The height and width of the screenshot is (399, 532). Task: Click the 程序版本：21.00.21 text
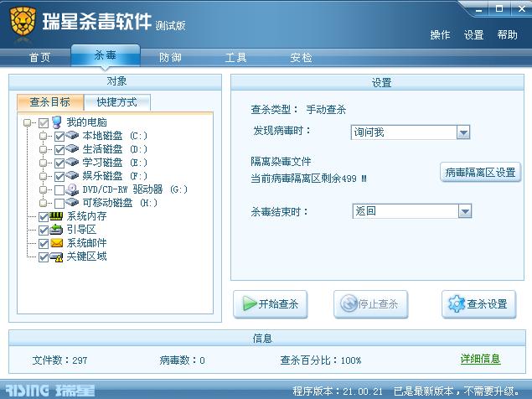338,391
